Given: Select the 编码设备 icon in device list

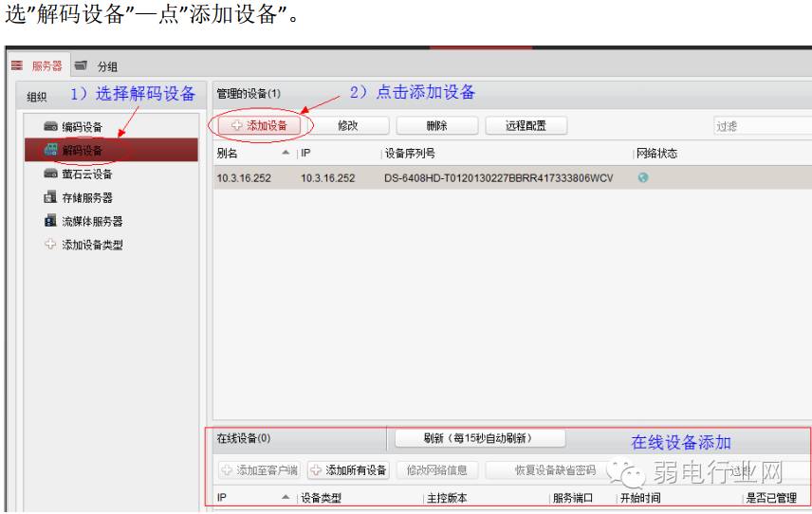Looking at the screenshot, I should [x=50, y=126].
